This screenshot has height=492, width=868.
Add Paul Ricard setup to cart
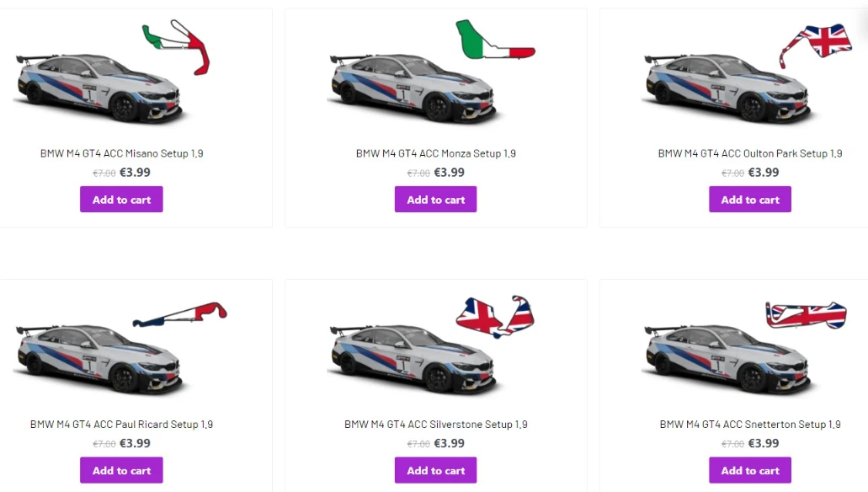pyautogui.click(x=121, y=470)
